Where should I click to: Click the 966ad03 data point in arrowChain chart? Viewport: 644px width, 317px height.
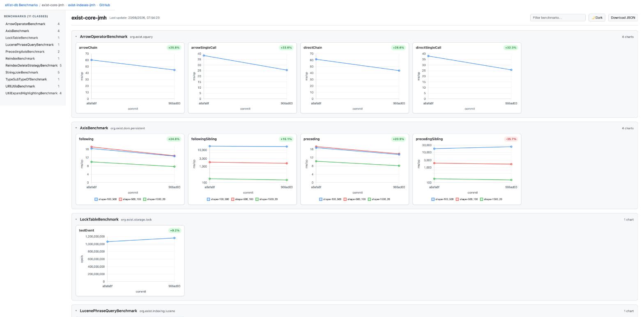point(175,70)
